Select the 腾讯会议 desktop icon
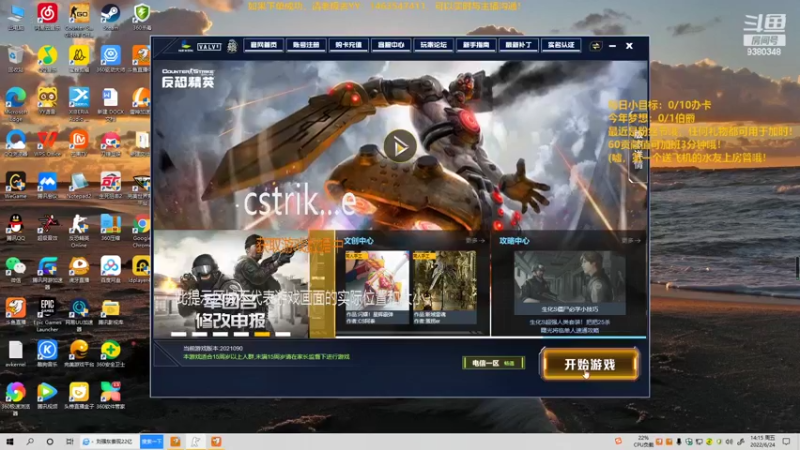 tap(47, 186)
